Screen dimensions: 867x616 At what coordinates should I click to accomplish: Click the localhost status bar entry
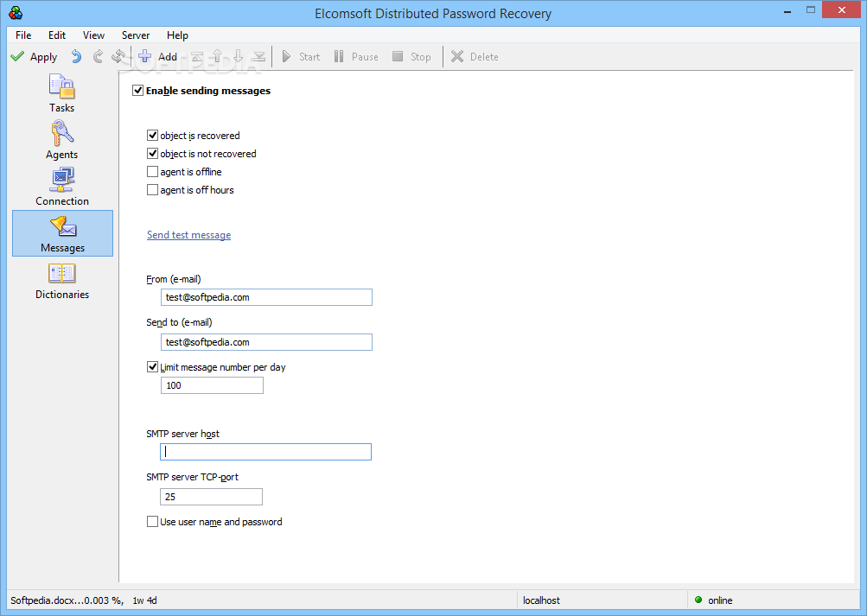pos(541,600)
